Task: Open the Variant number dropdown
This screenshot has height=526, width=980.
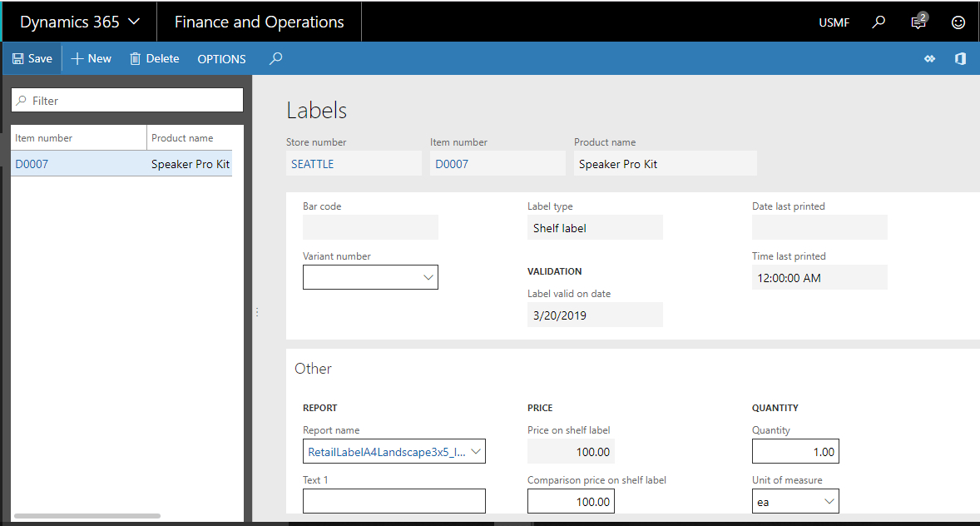Action: [428, 277]
